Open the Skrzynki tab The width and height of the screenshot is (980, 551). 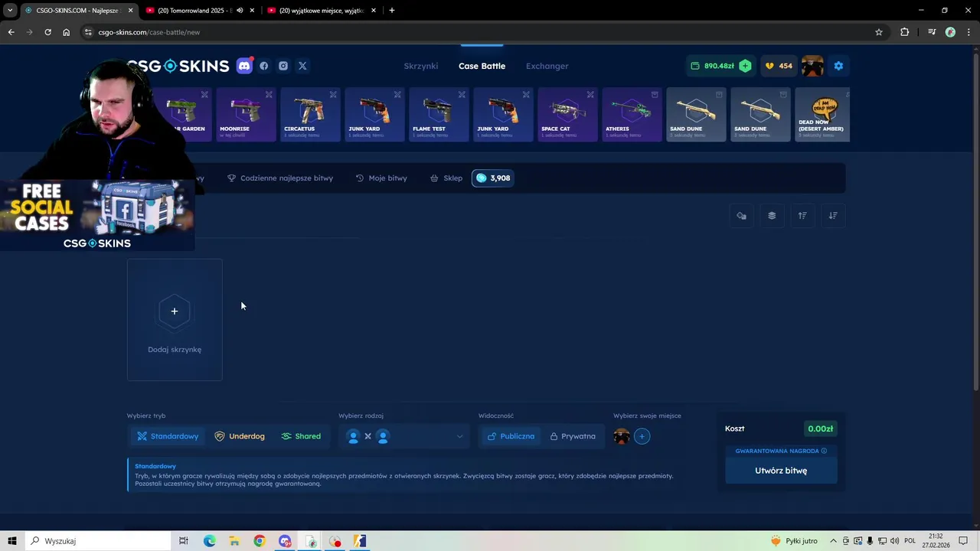pos(421,66)
